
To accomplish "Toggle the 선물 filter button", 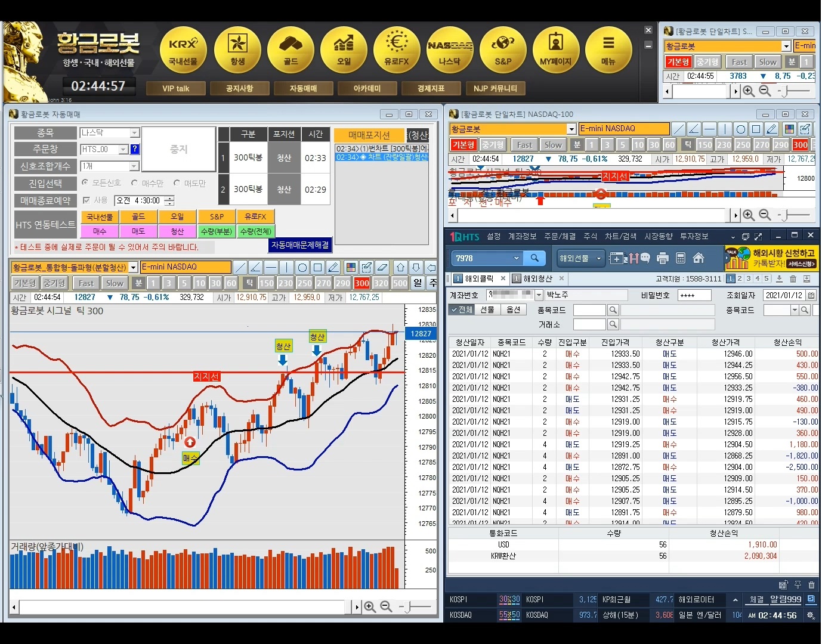I will coord(487,309).
